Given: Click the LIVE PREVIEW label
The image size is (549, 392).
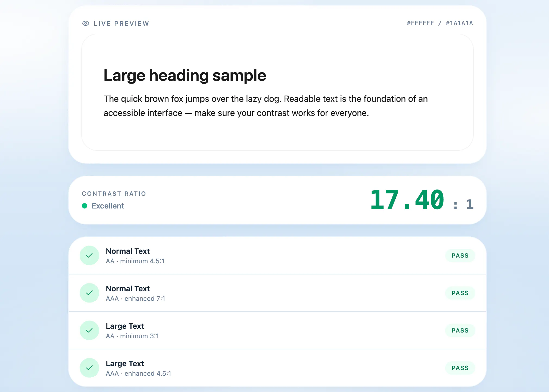Looking at the screenshot, I should pos(121,24).
